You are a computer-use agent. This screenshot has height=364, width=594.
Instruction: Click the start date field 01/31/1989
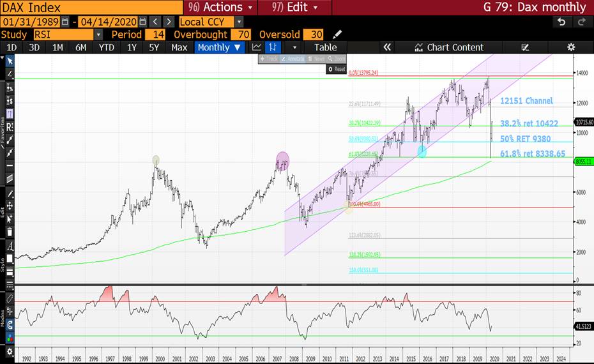pos(30,22)
